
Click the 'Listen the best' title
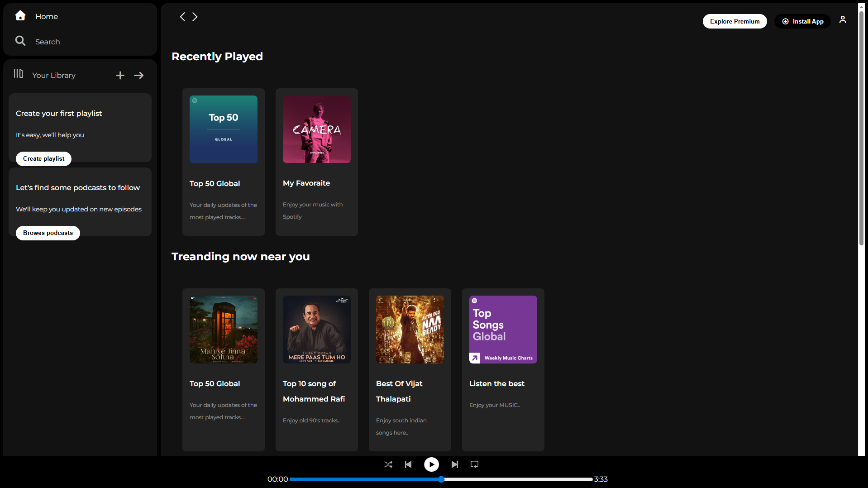click(497, 383)
